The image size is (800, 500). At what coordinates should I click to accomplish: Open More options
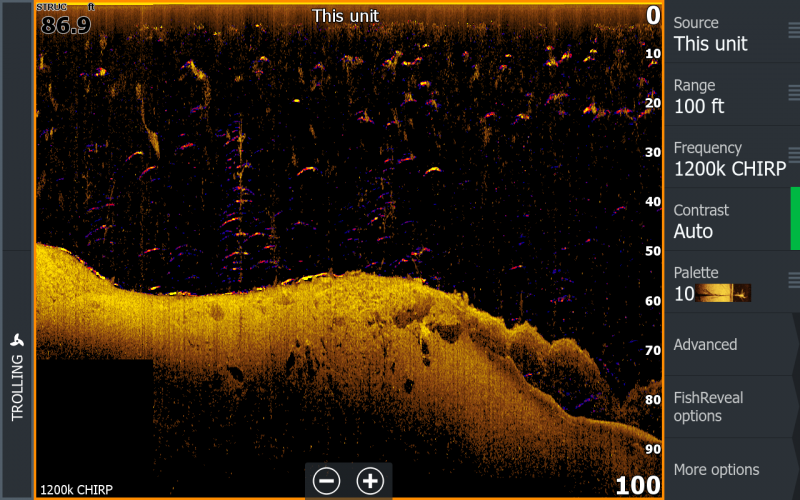click(x=732, y=469)
